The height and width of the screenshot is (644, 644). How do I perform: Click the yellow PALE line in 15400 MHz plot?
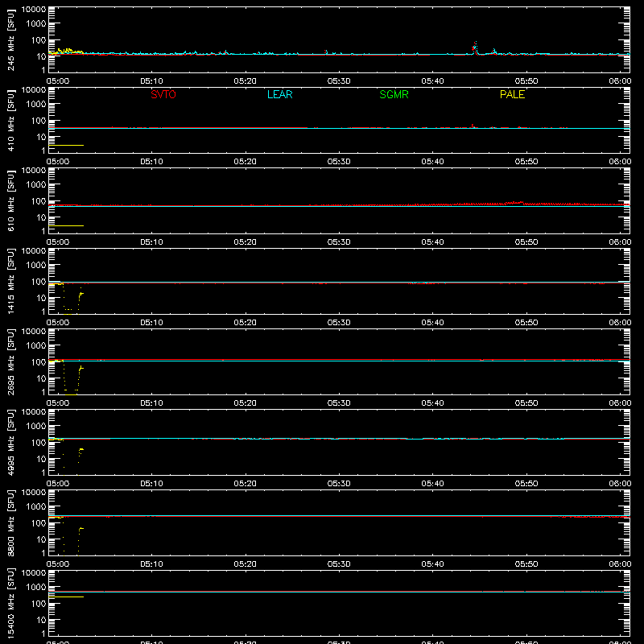(66, 597)
